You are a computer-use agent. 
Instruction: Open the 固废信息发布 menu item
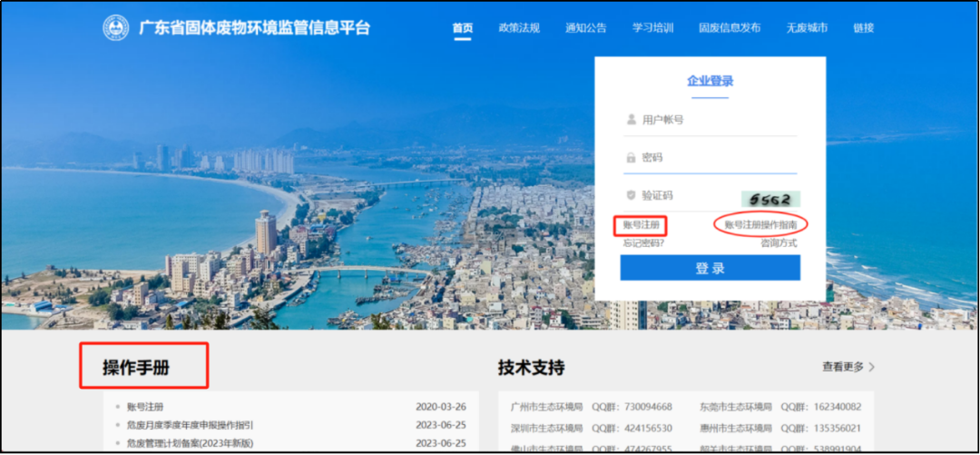(x=730, y=28)
